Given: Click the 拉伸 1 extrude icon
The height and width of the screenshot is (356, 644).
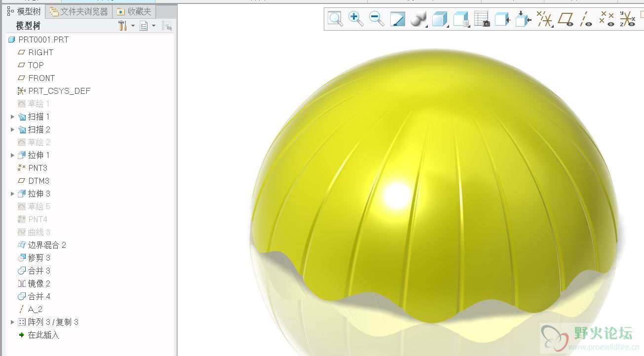Looking at the screenshot, I should [22, 155].
